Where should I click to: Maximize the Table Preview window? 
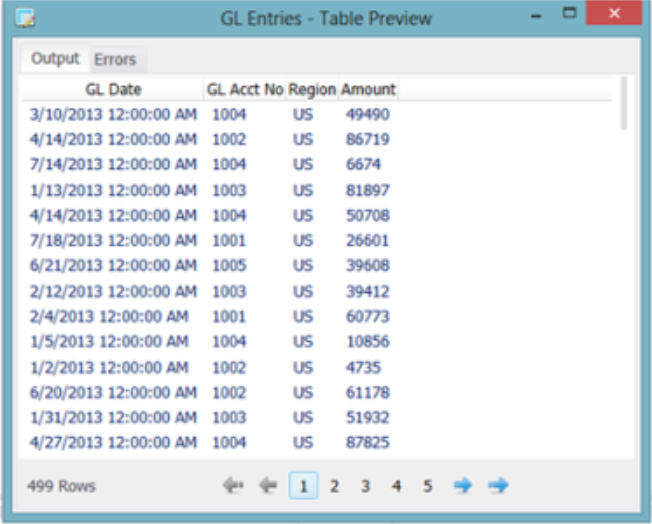coord(569,13)
